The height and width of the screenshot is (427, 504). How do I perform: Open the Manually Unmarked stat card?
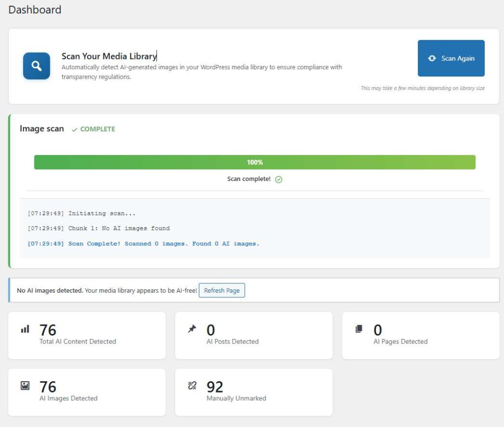(253, 393)
